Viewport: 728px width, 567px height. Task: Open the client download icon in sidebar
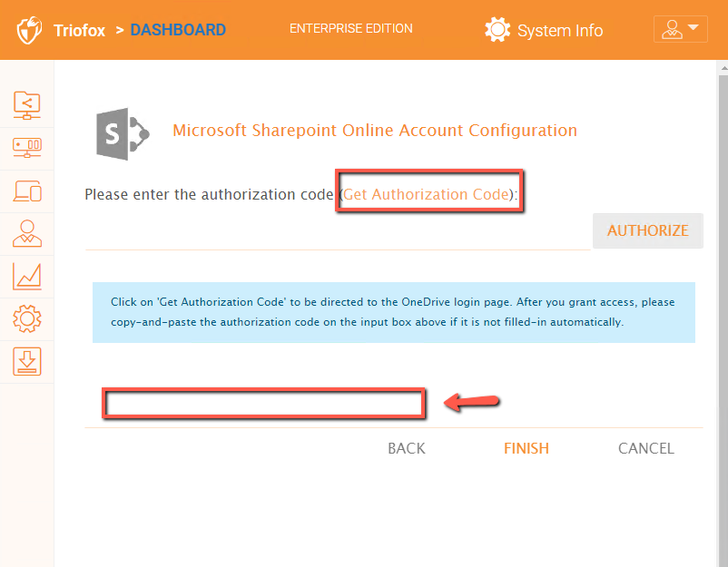coord(27,361)
